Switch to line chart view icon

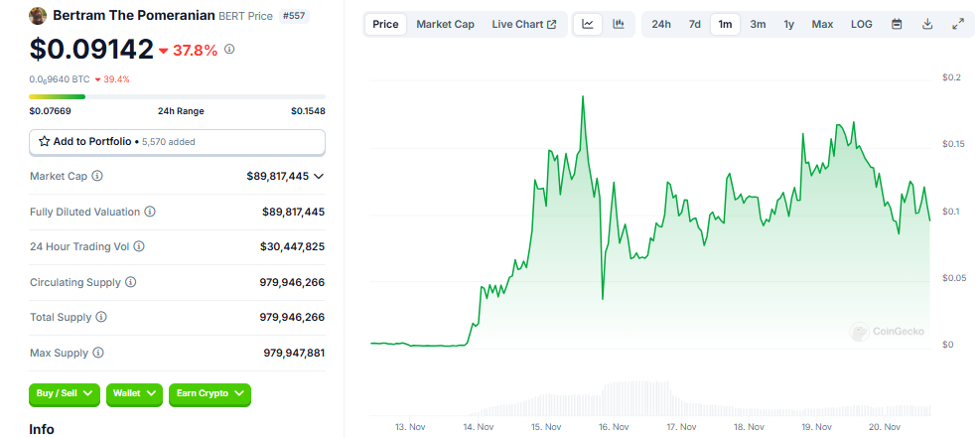[588, 25]
